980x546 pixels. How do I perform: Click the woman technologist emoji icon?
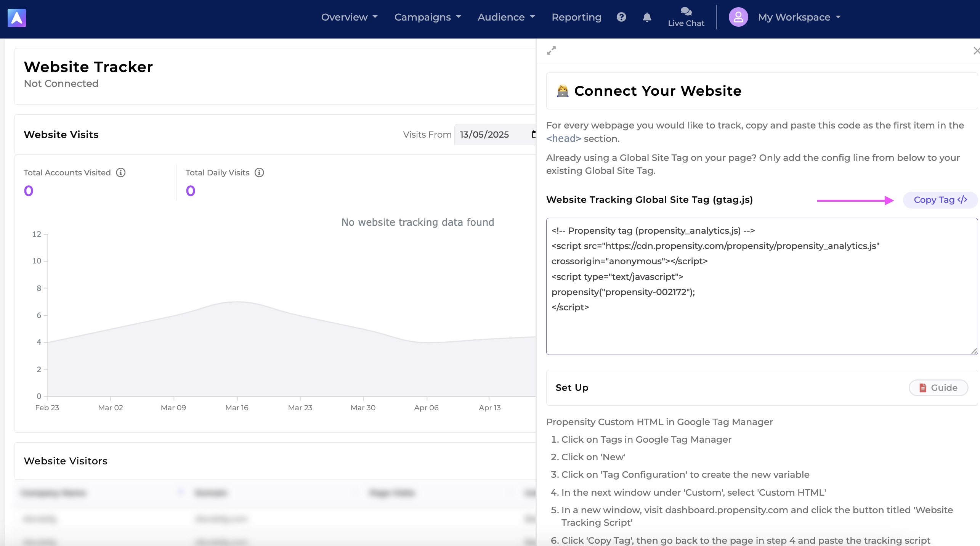(x=563, y=91)
